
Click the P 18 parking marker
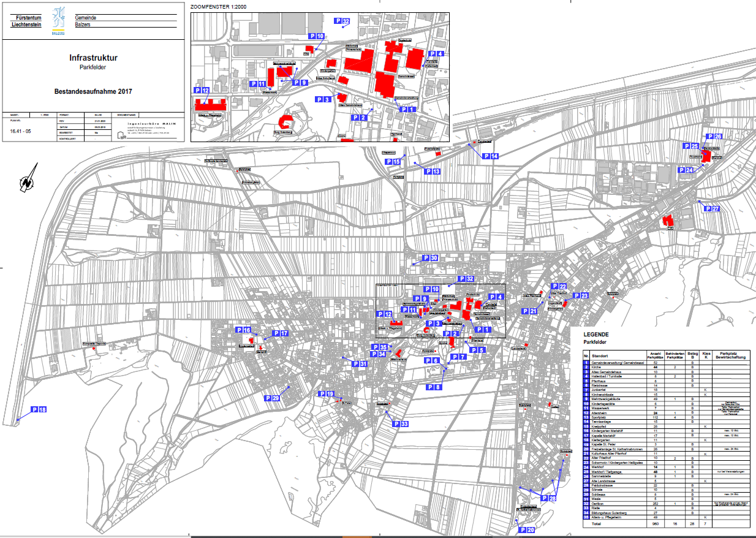(39, 409)
